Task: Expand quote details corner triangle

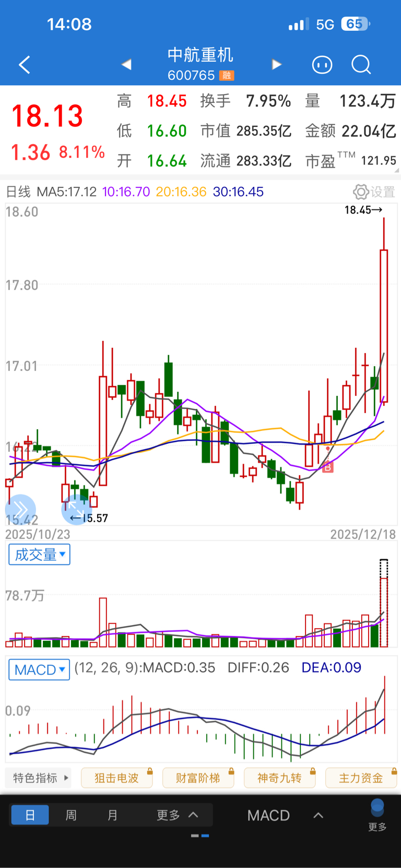Action: [397, 170]
